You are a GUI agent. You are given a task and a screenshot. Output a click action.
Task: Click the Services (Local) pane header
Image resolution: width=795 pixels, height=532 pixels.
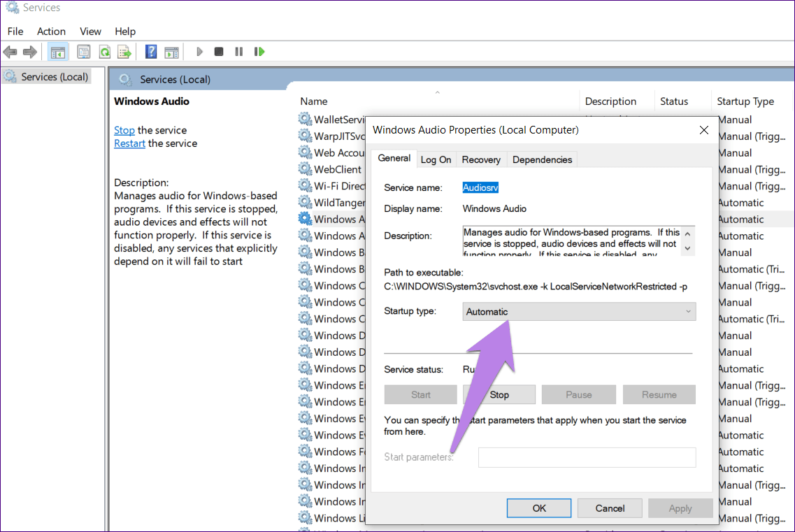[175, 80]
